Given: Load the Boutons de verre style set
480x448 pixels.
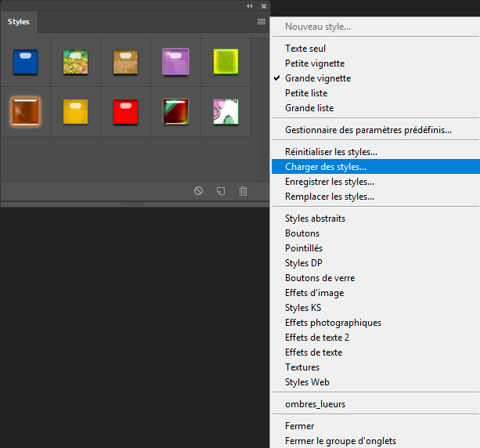Looking at the screenshot, I should (319, 278).
